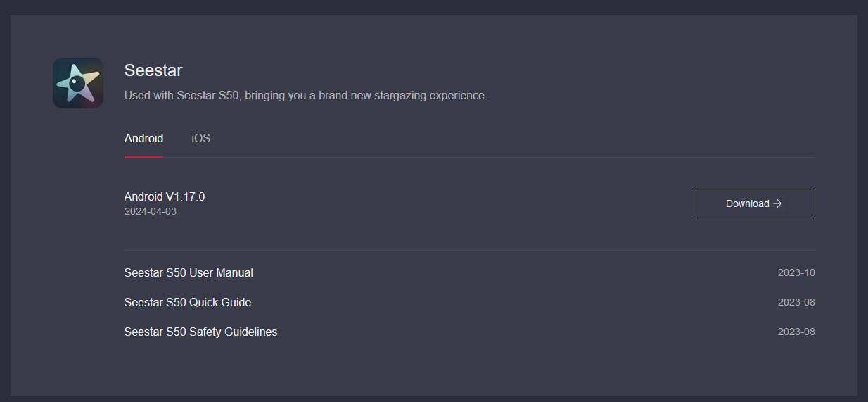Screen dimensions: 868x402
Task: Click the dark eye of the star logo
Action: (x=78, y=83)
